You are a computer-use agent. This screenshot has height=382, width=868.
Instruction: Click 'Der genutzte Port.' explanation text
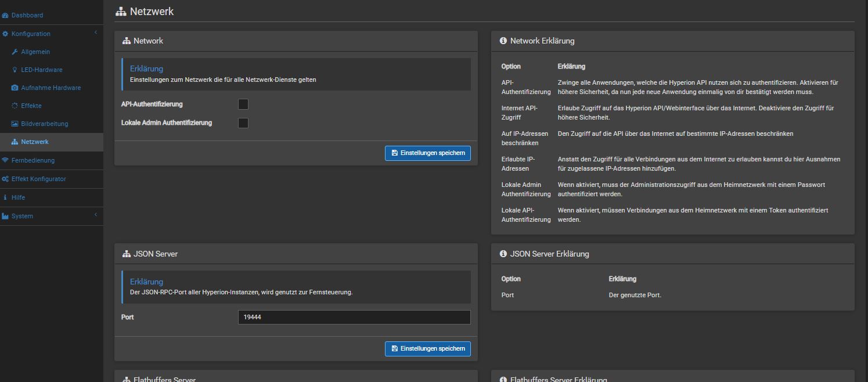pos(635,295)
